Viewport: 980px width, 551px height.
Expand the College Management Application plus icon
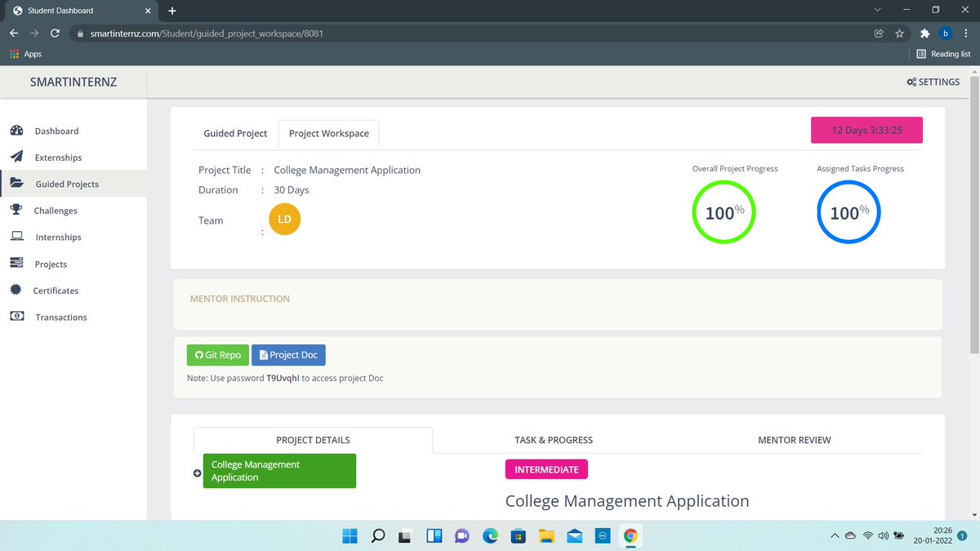[x=197, y=473]
